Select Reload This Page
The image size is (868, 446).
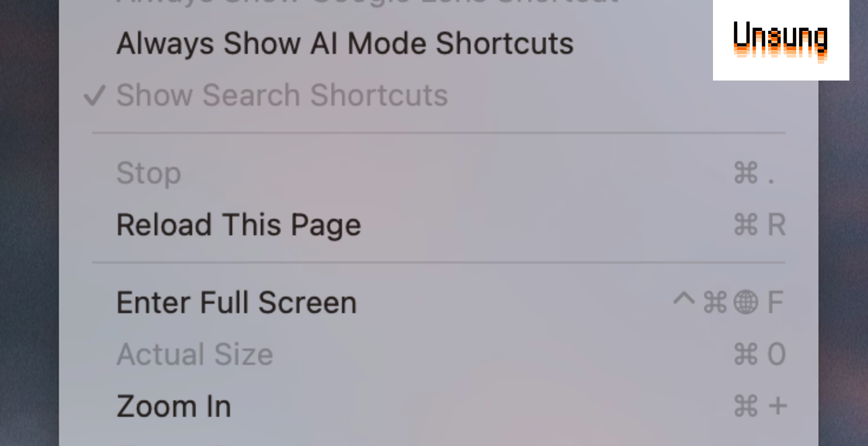pyautogui.click(x=239, y=224)
